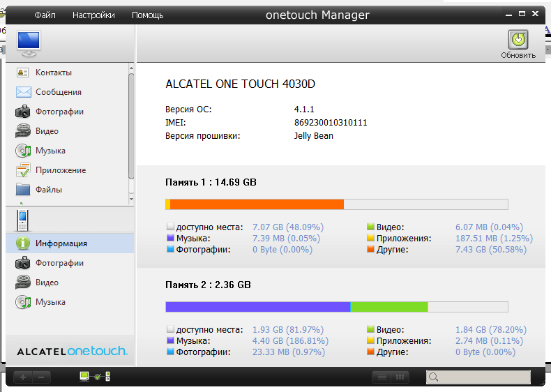Open the Помощь menu
Screen dimensions: 551x392
click(x=147, y=15)
